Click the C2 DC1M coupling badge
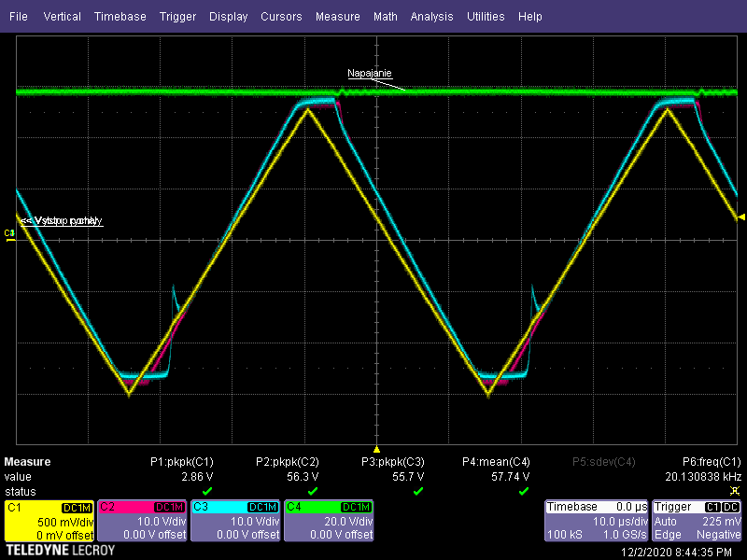The image size is (747, 560). [170, 508]
